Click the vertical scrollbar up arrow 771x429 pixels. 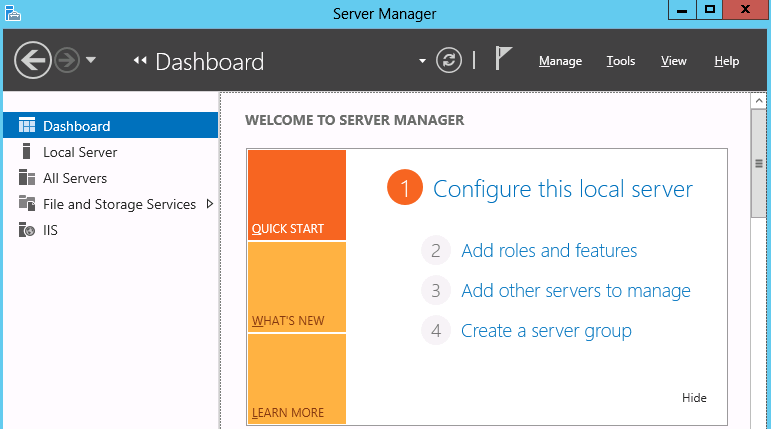[759, 101]
